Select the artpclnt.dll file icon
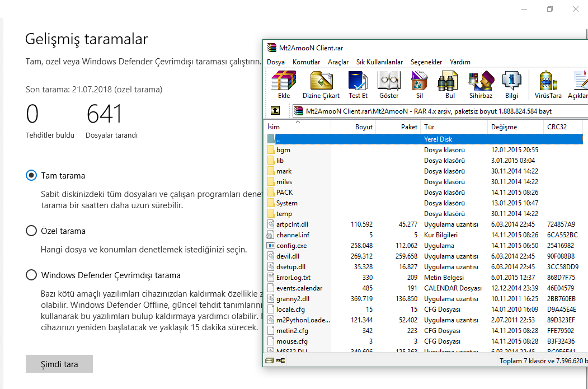Screen dimensions: 588x389 point(271,224)
